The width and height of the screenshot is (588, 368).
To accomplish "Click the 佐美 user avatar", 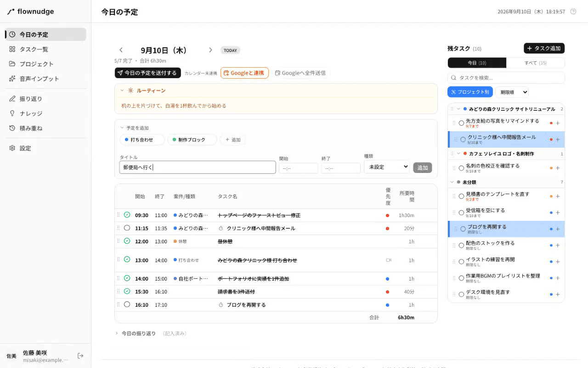I will pos(11,356).
